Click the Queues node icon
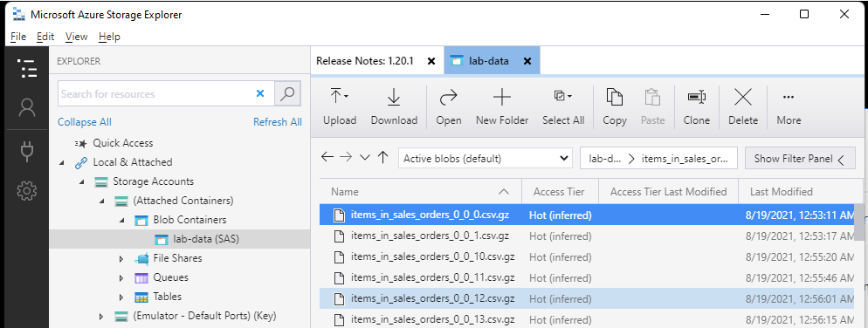Image resolution: width=868 pixels, height=328 pixels. [x=141, y=277]
